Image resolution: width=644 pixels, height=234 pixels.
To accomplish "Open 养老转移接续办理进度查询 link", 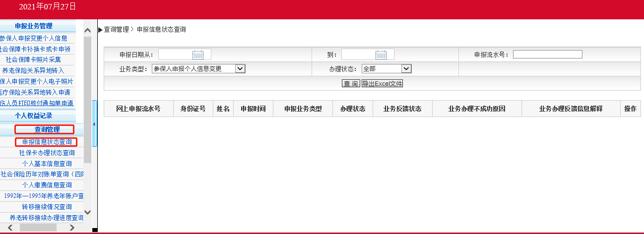I will pyautogui.click(x=47, y=218).
